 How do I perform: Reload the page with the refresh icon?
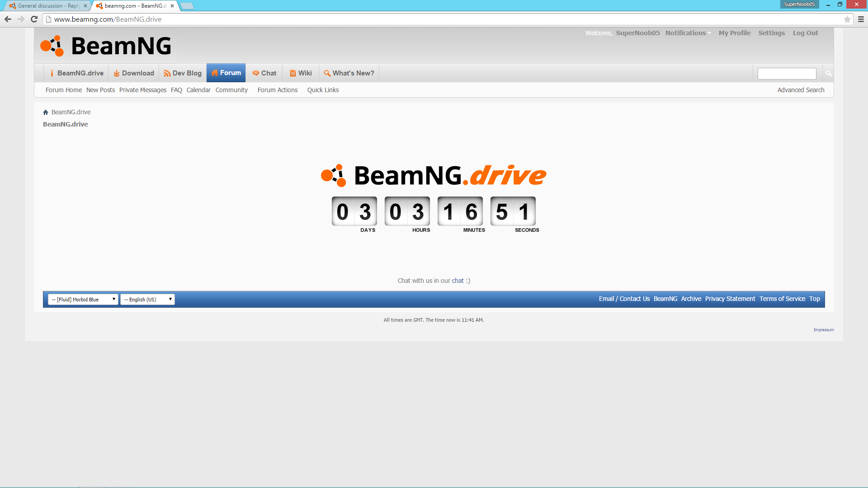tap(34, 19)
